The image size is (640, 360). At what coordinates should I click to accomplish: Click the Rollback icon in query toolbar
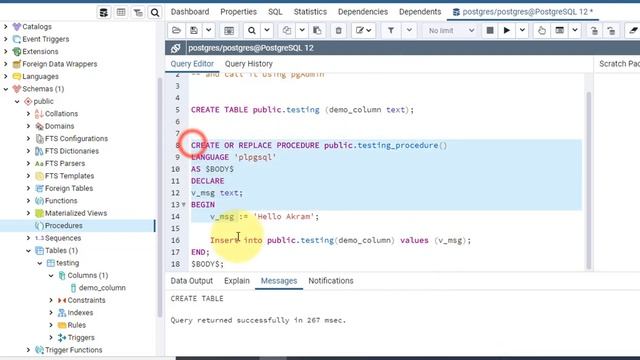(x=611, y=31)
